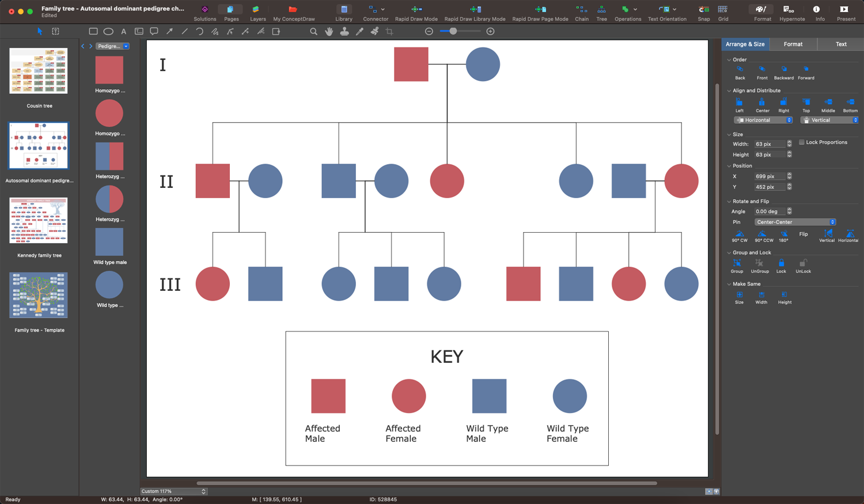Open the Kennedy family tree thumbnail

(39, 221)
